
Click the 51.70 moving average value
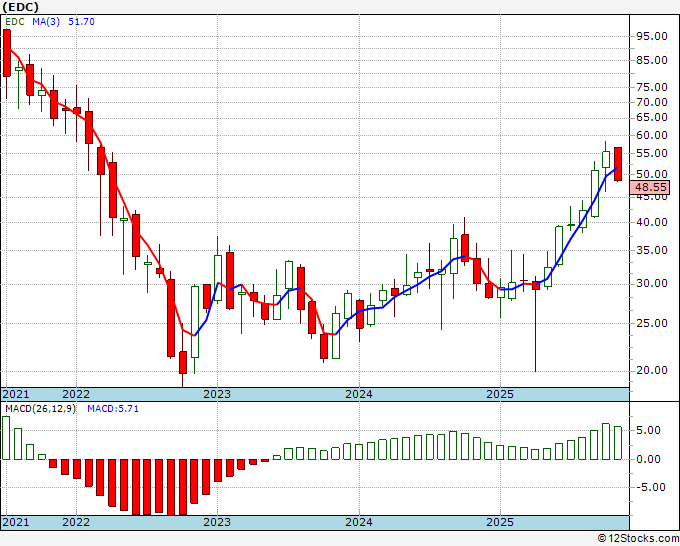(x=82, y=22)
